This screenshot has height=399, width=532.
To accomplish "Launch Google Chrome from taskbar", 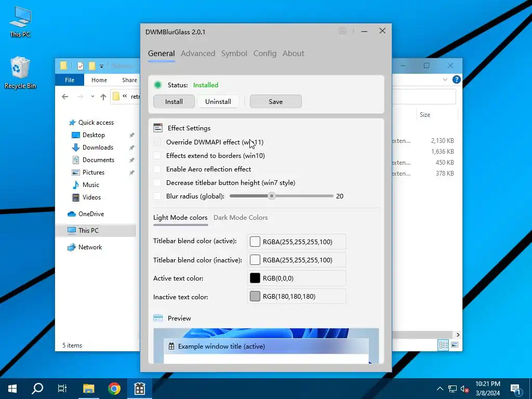I will click(114, 389).
